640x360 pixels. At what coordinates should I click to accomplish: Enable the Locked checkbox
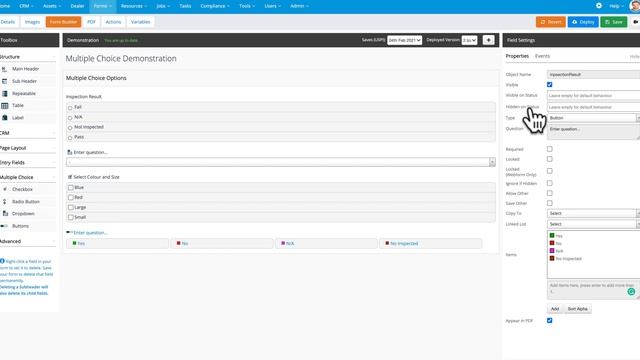point(549,159)
